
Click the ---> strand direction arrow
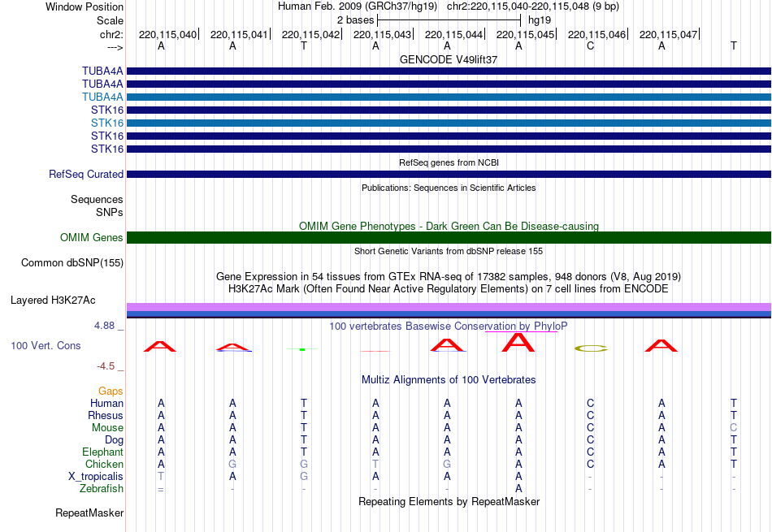[x=115, y=47]
